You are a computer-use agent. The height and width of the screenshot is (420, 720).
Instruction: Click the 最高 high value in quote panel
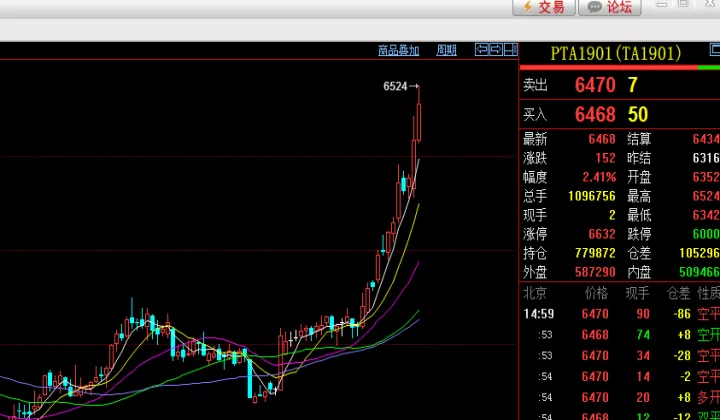tap(706, 196)
